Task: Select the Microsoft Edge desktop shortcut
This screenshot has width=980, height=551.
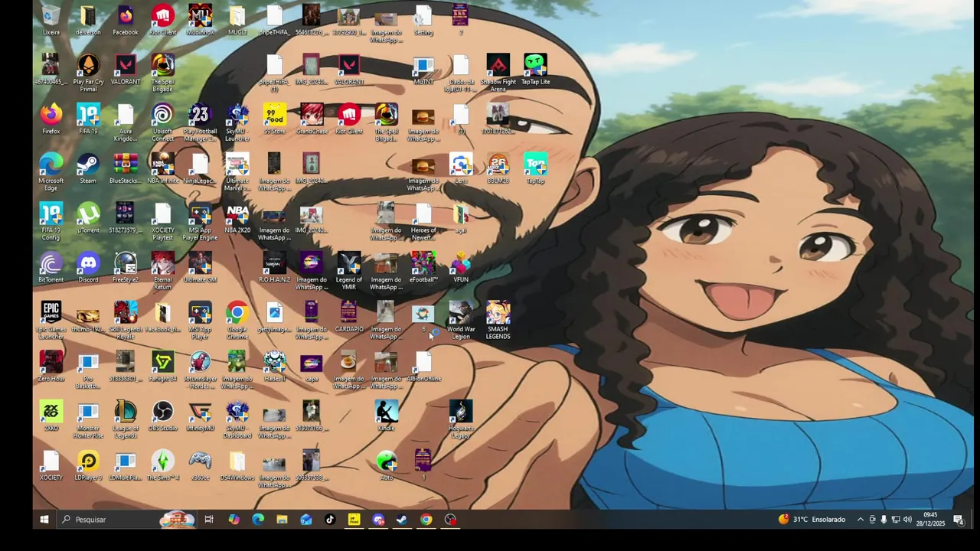Action: (x=51, y=172)
